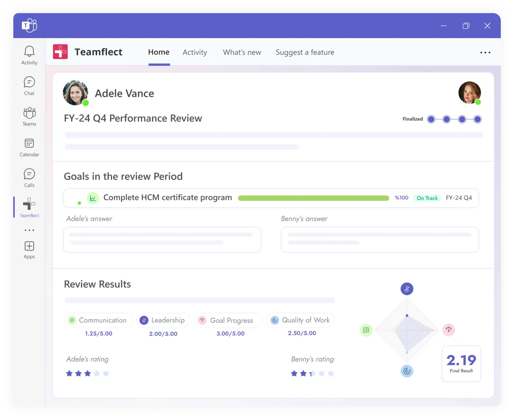Click the Goal Progress gauge icon in chip
514x420 pixels.
point(202,320)
